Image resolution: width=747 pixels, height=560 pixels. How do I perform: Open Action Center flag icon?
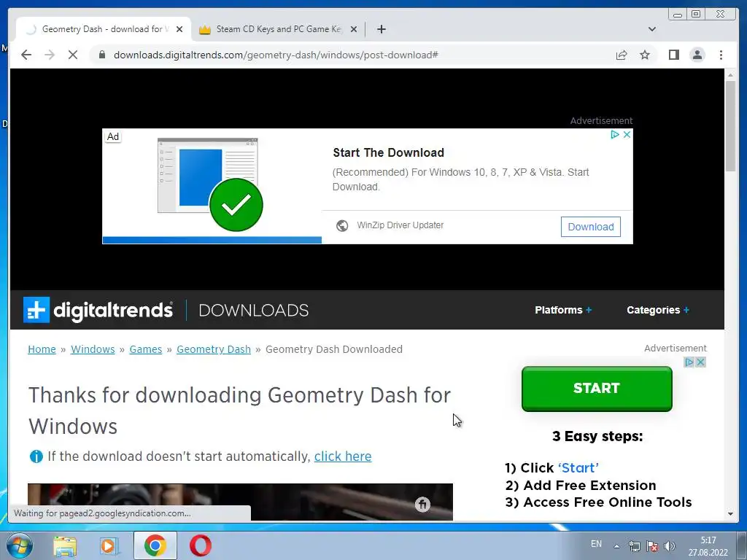pos(652,546)
